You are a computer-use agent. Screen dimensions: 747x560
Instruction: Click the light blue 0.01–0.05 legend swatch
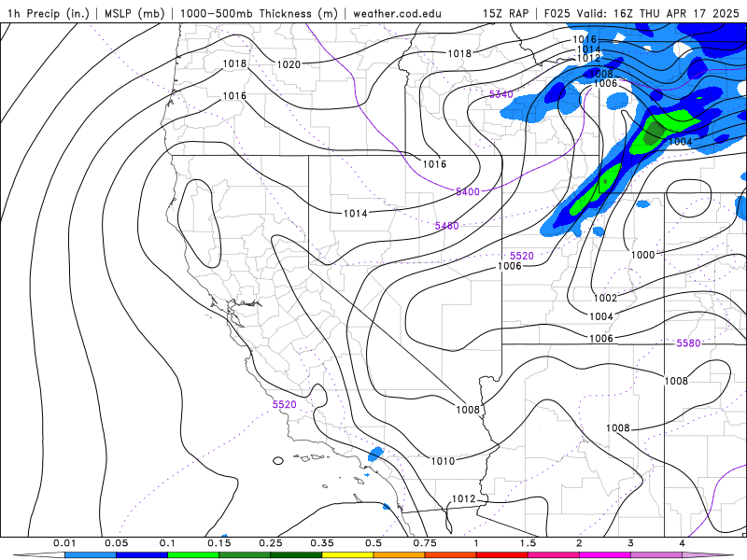(91, 555)
